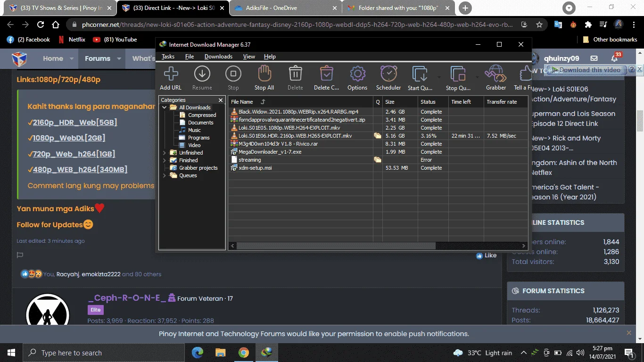Click the browser home icon
This screenshot has height=362, width=644.
coord(56,25)
